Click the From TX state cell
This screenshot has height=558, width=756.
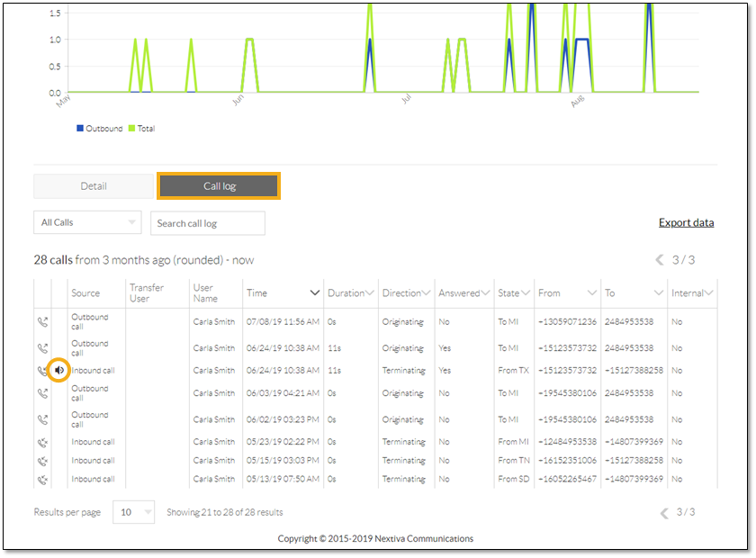pyautogui.click(x=514, y=371)
